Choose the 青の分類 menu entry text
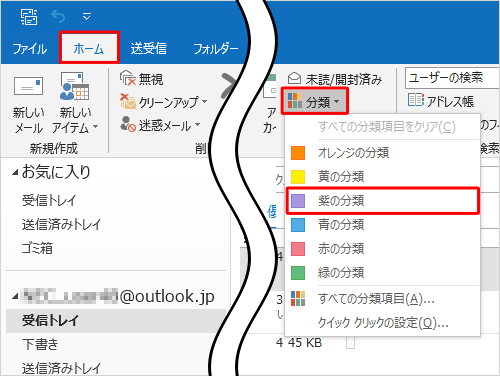The image size is (500, 376). coord(341,224)
